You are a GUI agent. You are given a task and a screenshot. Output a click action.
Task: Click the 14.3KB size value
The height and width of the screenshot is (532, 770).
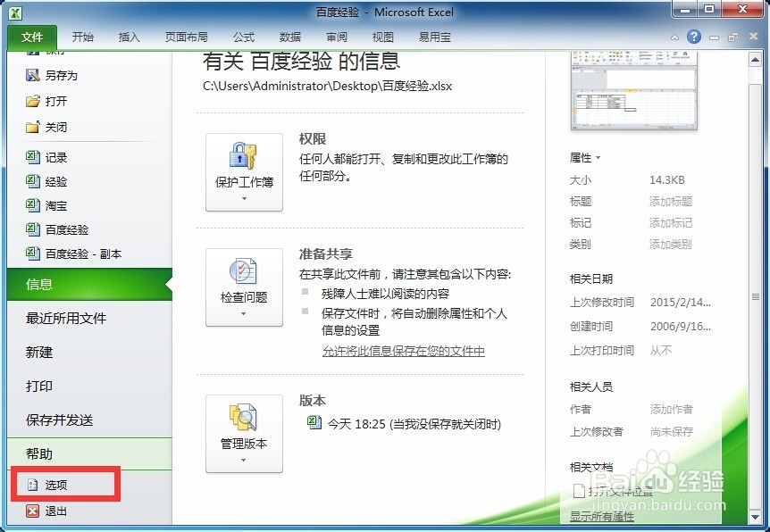(667, 180)
